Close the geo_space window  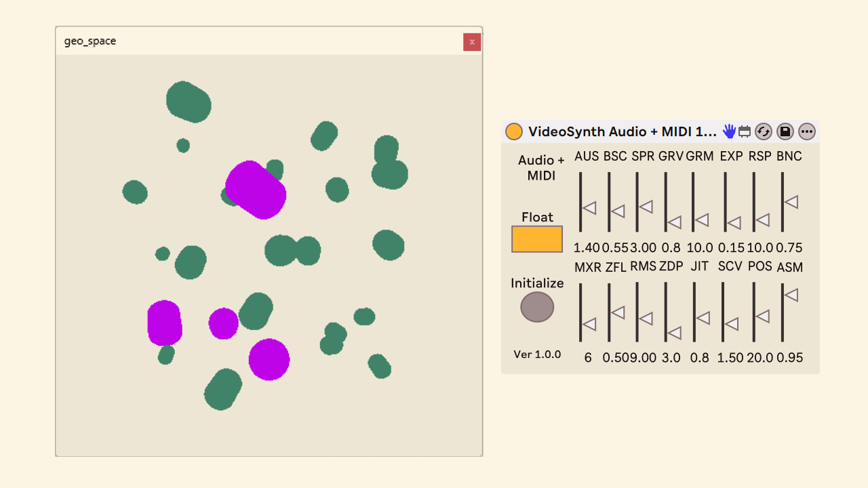coord(472,42)
